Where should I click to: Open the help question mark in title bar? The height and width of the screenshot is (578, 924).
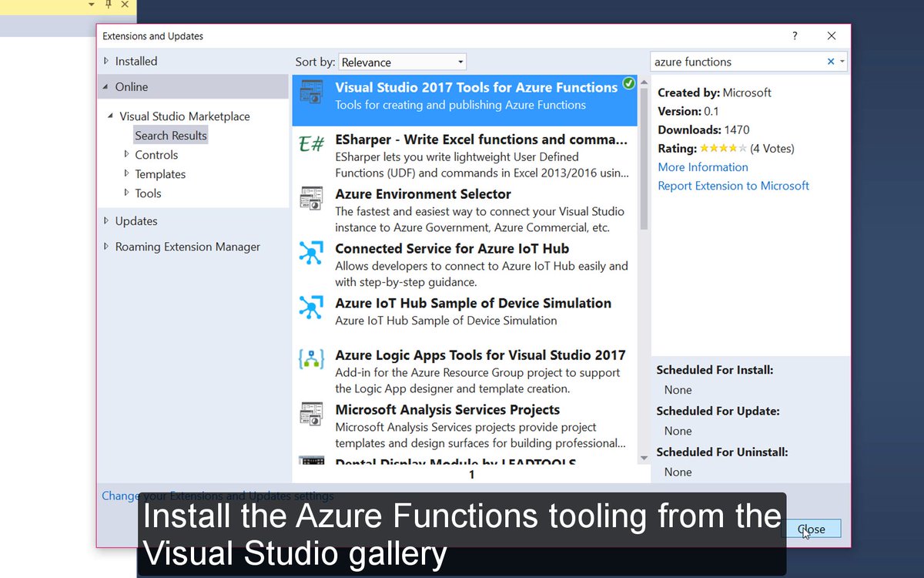pyautogui.click(x=795, y=35)
